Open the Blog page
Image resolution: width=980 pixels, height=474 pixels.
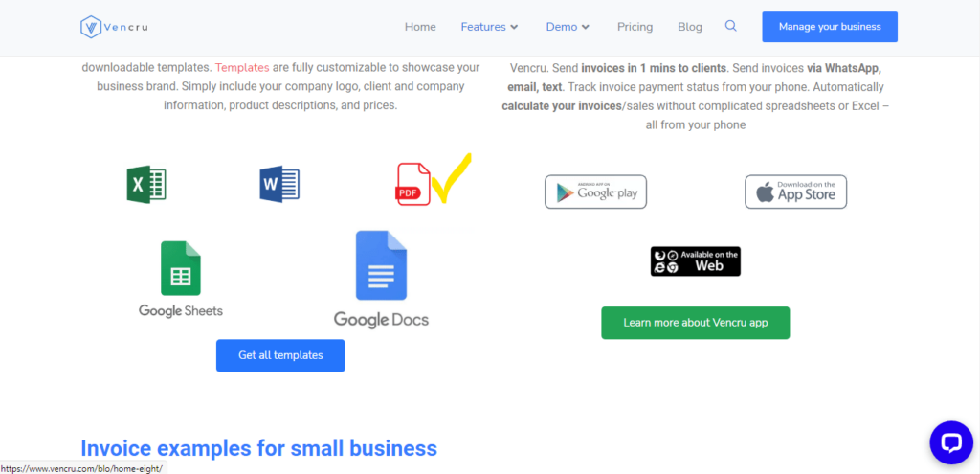(690, 27)
